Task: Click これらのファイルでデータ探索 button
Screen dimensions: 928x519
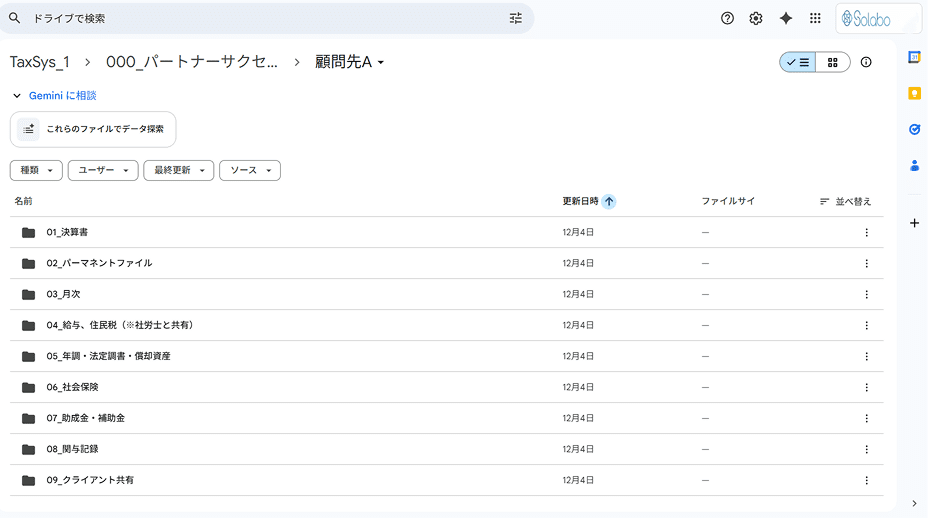Action: tap(93, 129)
